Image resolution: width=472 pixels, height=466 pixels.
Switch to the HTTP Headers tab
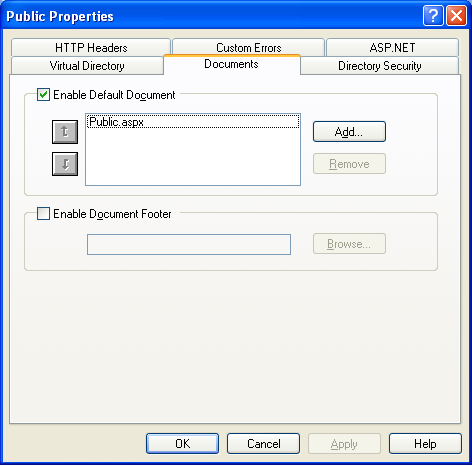point(91,47)
